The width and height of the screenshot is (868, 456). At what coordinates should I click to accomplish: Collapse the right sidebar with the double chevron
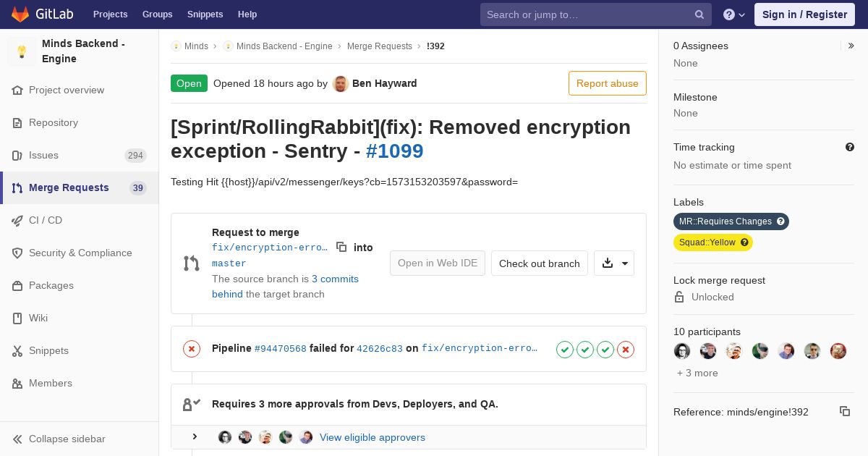coord(851,46)
